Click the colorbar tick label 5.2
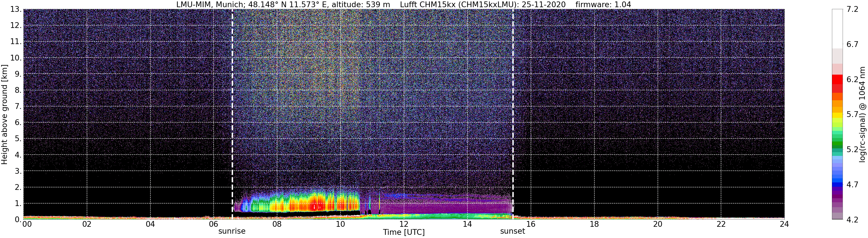 pos(852,150)
